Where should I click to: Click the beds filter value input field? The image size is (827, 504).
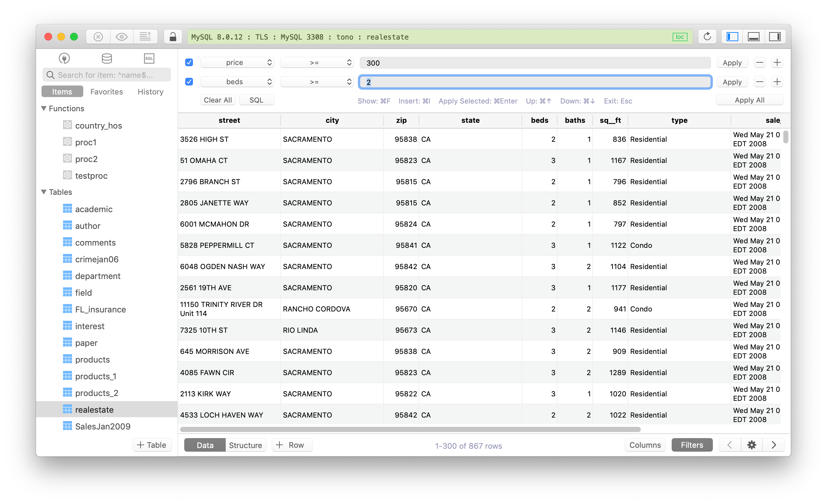(535, 82)
